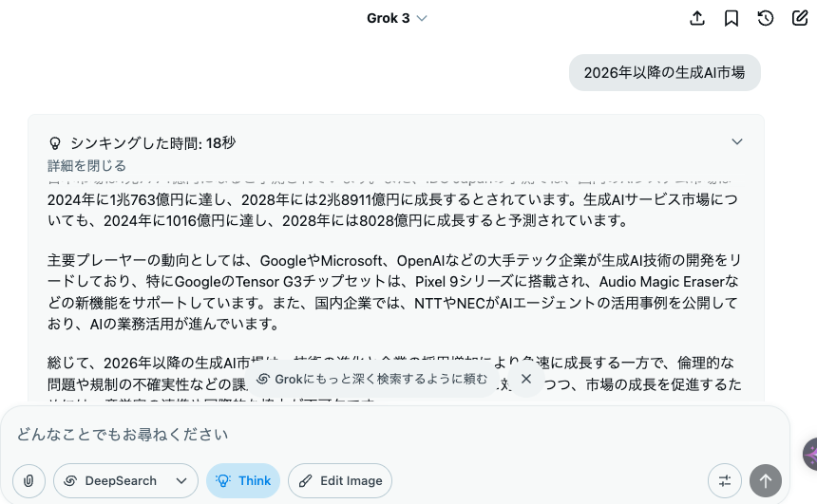Dismiss the deeper search suggestion
This screenshot has width=817, height=504.
pyautogui.click(x=526, y=379)
